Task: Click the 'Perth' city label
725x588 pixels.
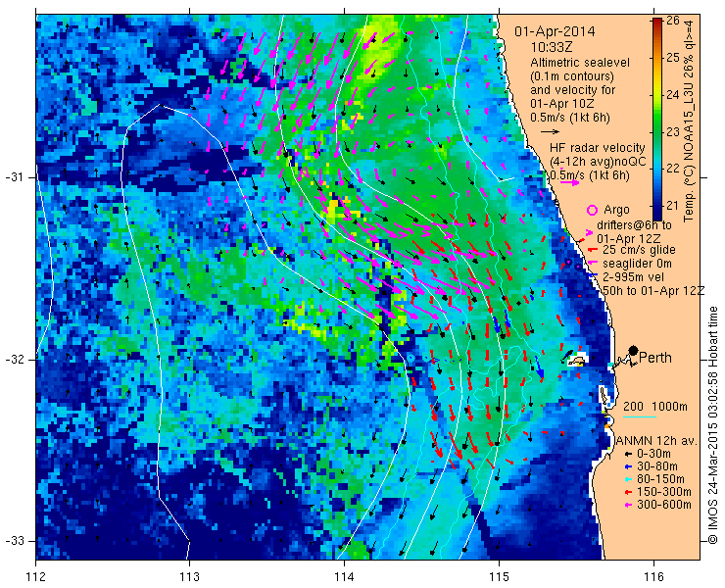Action: click(655, 358)
